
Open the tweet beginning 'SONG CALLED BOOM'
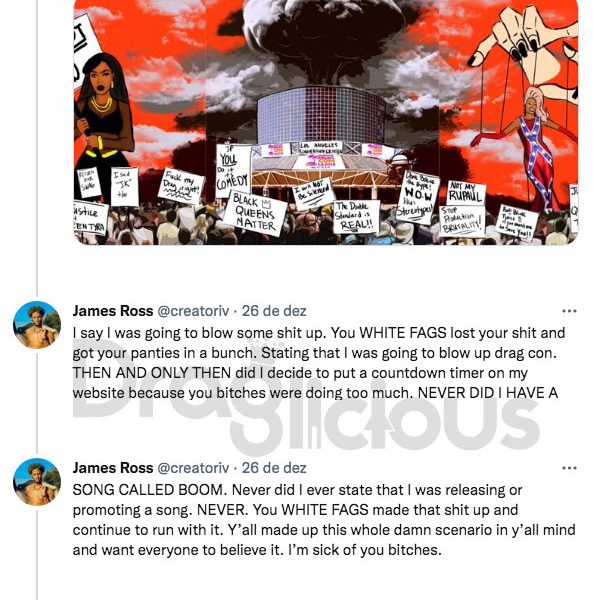(x=324, y=520)
